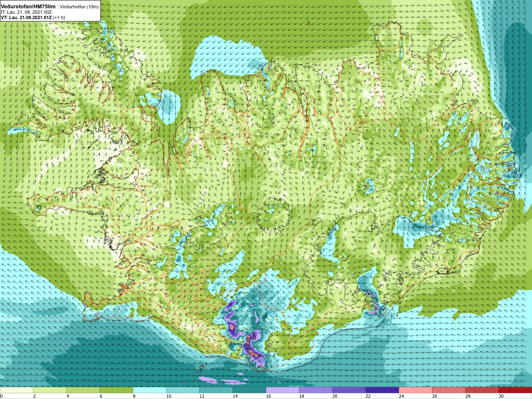Click the 'Vindurhviður (10m)' parameter label
This screenshot has width=532, height=399.
click(80, 7)
